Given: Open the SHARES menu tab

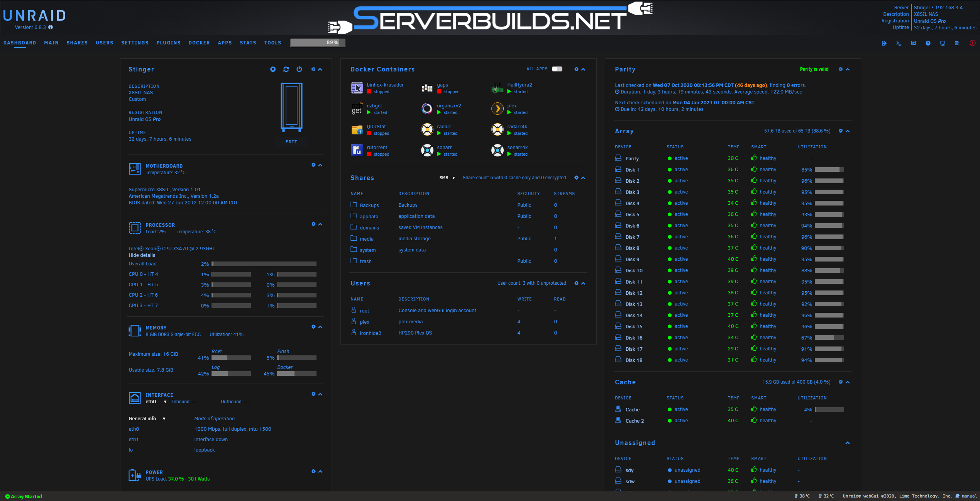Looking at the screenshot, I should coord(77,43).
